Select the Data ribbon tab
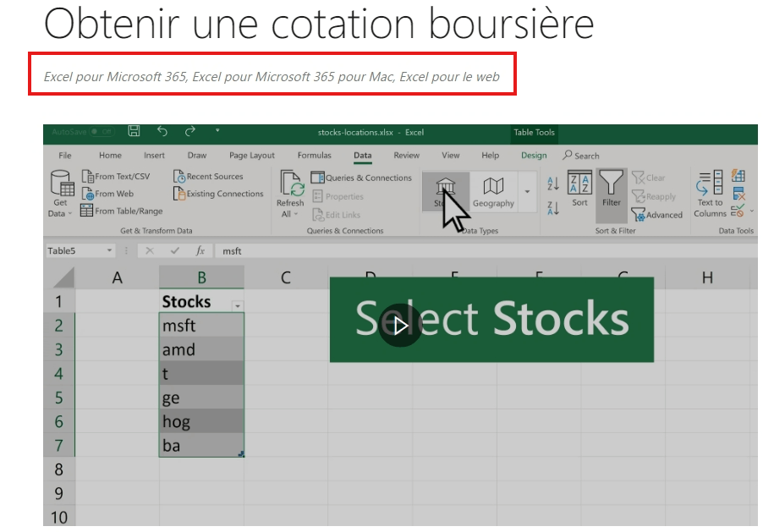This screenshot has height=532, width=774. pyautogui.click(x=362, y=156)
